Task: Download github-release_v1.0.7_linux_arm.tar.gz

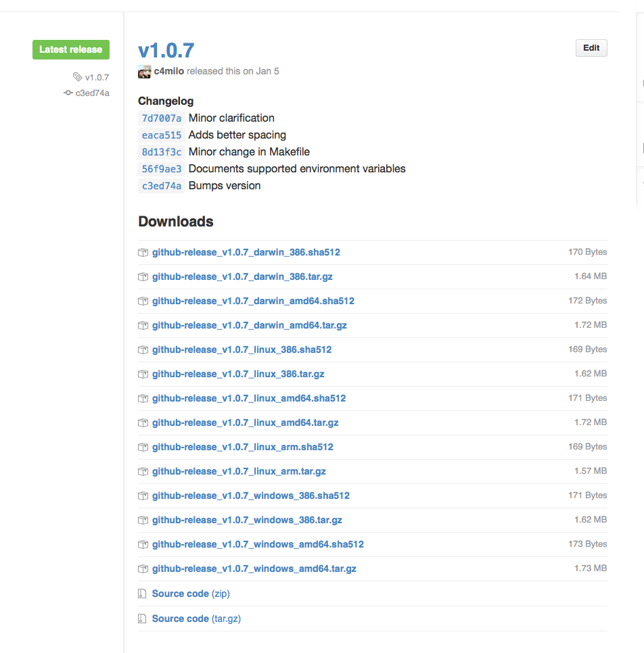Action: coord(239,471)
